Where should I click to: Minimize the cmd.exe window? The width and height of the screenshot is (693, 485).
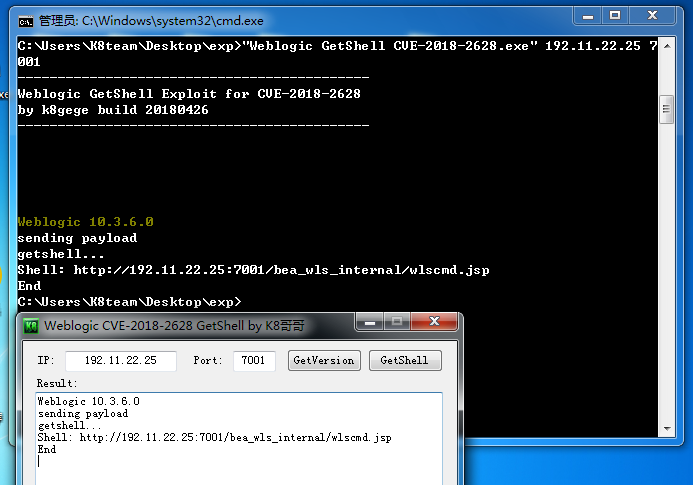(588, 16)
